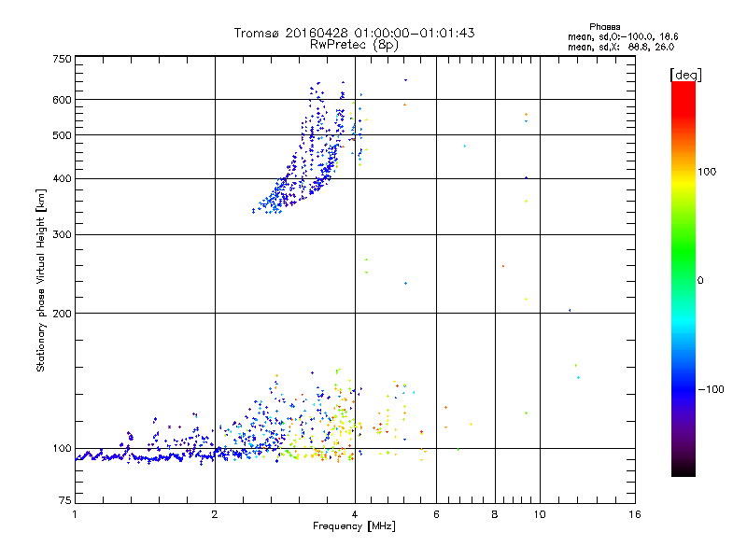
Task: Click the y-axis tick label '75'
Action: (x=65, y=500)
